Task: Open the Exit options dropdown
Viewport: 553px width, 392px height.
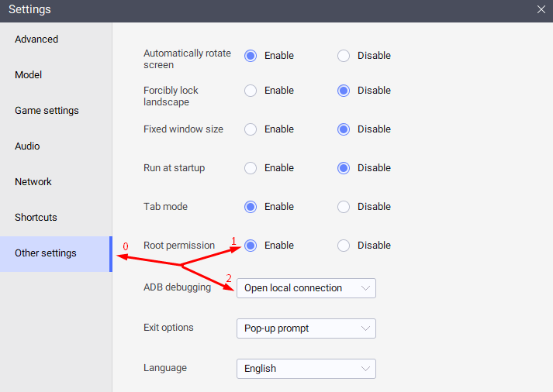Action: tap(306, 328)
